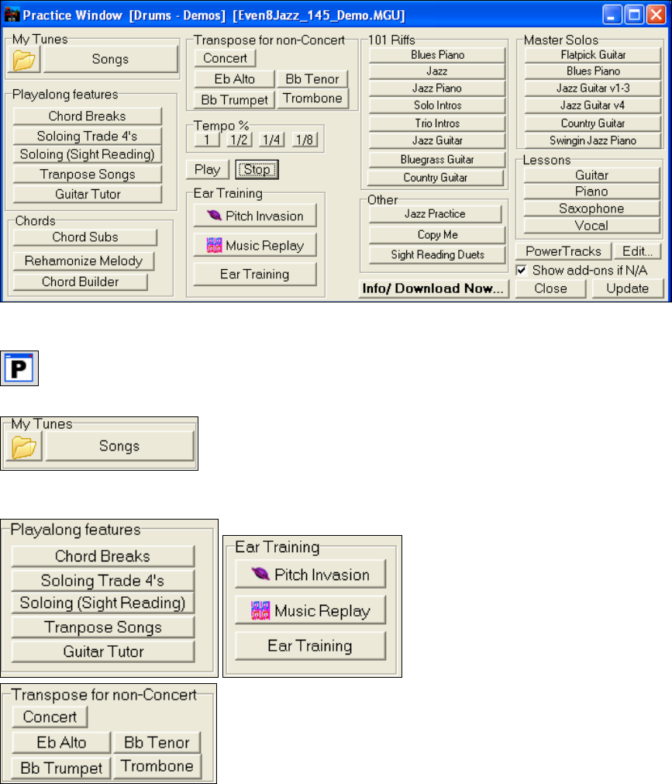Click Eb Alto in enlarged Transpose panel
The width and height of the screenshot is (672, 784).
[61, 742]
